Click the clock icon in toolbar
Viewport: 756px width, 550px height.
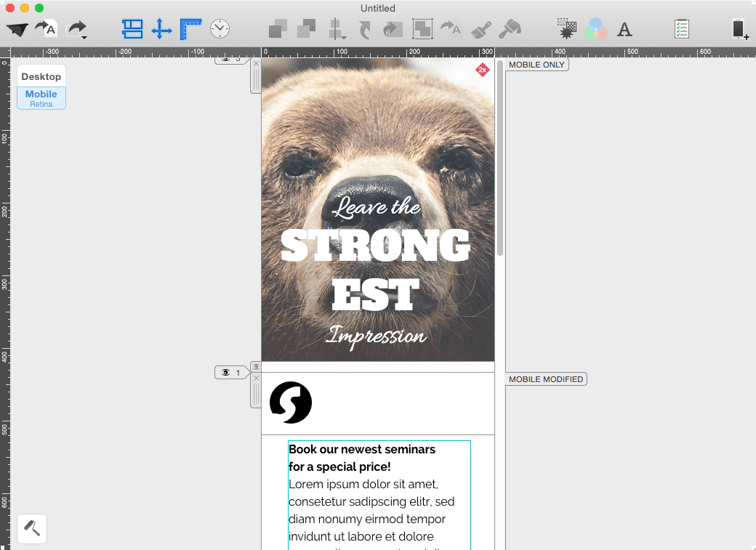[x=220, y=29]
